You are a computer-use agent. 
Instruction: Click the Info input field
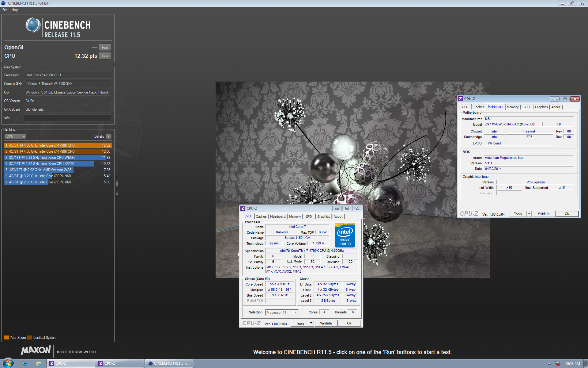coord(67,118)
